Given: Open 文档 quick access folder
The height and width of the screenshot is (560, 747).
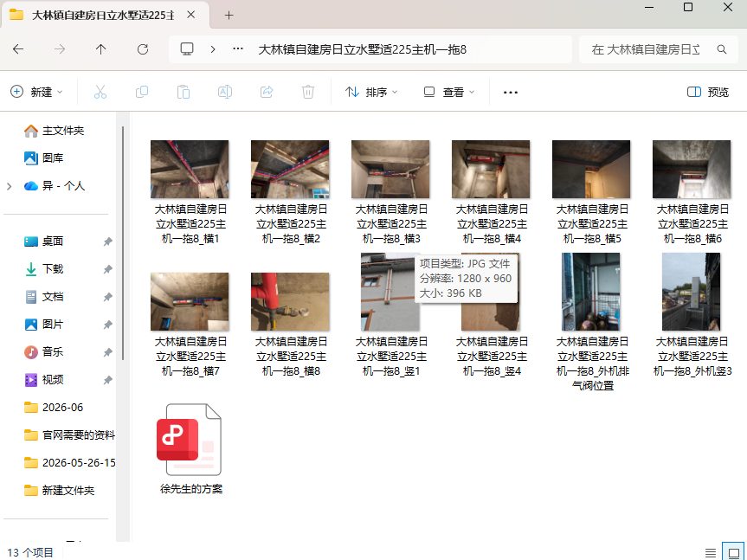Looking at the screenshot, I should click(x=44, y=297).
